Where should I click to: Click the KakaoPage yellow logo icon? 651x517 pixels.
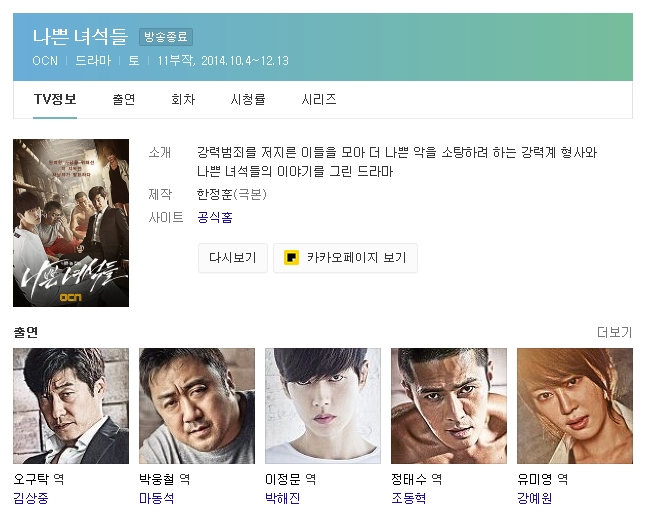point(291,257)
